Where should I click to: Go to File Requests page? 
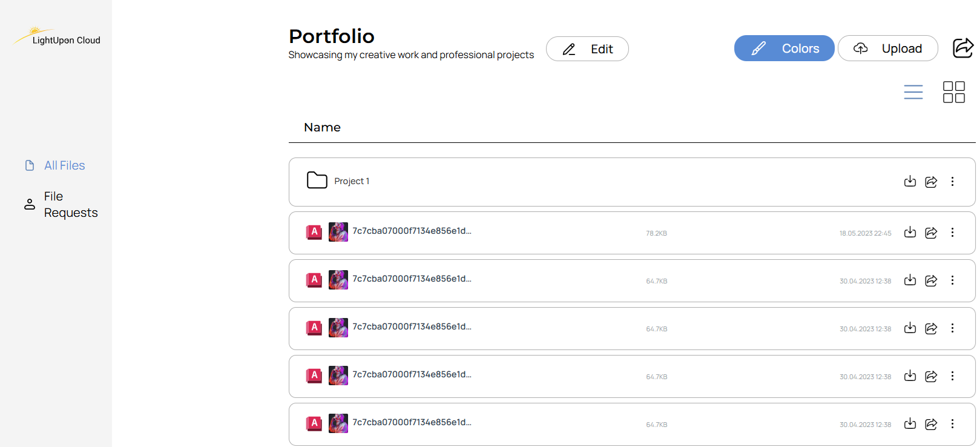click(x=70, y=204)
